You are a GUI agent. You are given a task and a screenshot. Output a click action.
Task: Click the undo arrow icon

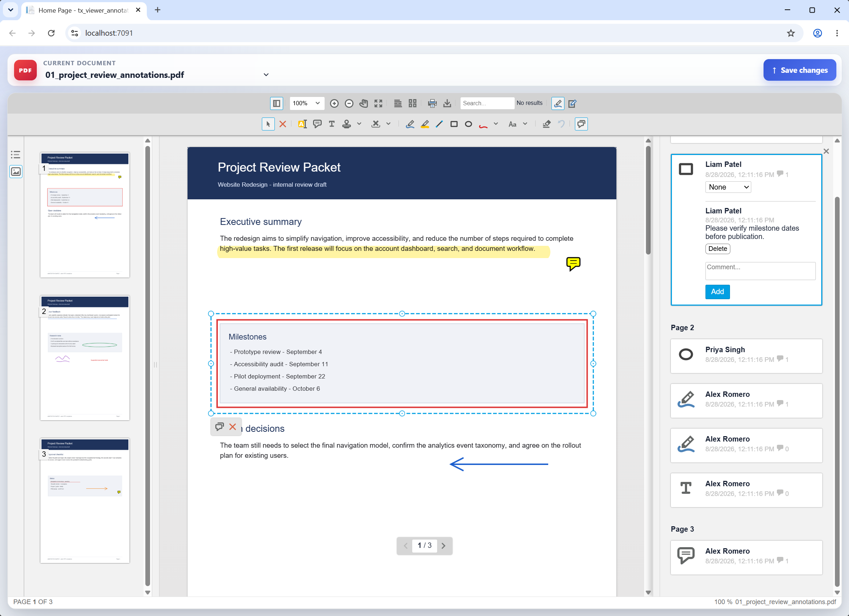pyautogui.click(x=561, y=124)
